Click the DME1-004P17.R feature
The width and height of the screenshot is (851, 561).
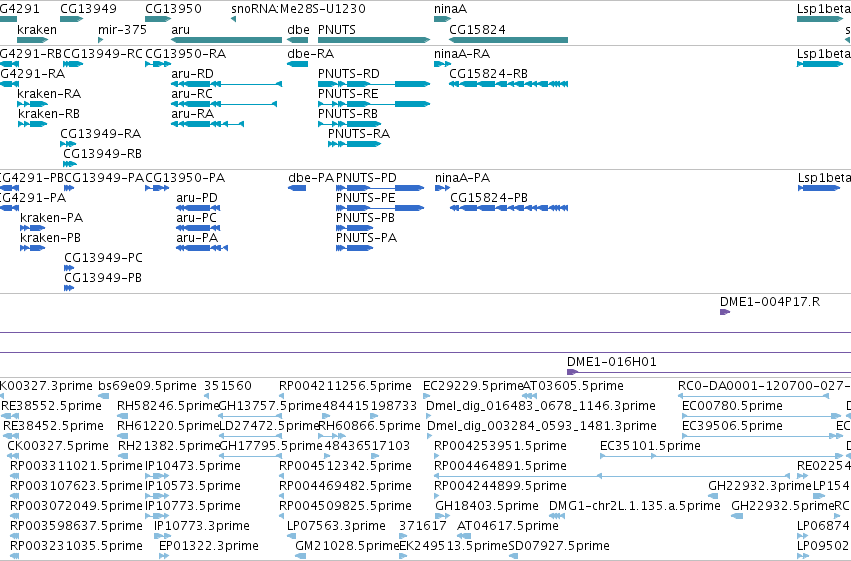click(725, 312)
